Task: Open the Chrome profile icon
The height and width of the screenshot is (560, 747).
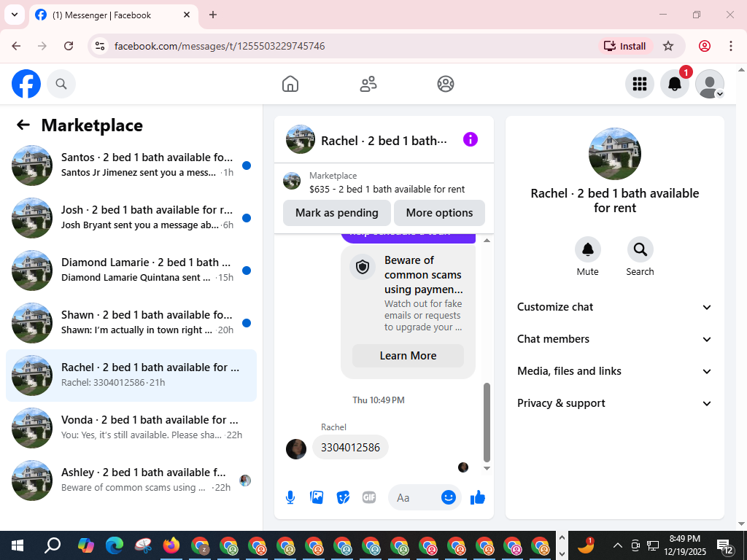Action: click(x=705, y=46)
